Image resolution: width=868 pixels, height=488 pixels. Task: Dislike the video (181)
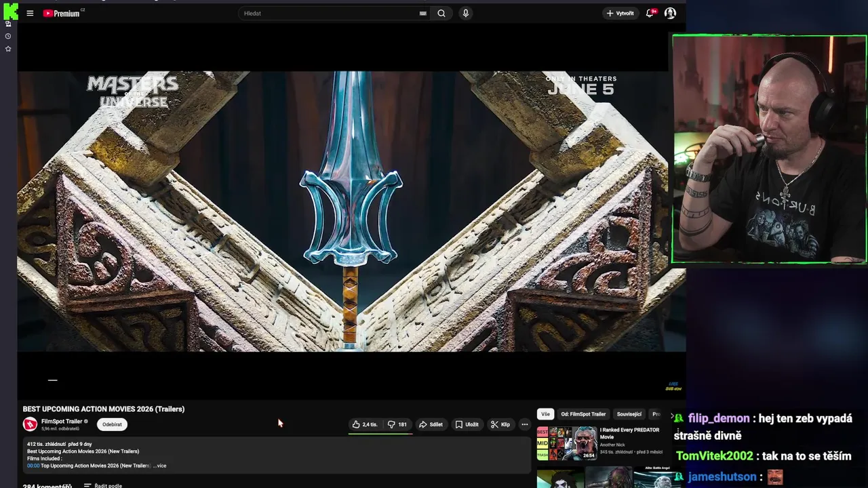pyautogui.click(x=397, y=424)
